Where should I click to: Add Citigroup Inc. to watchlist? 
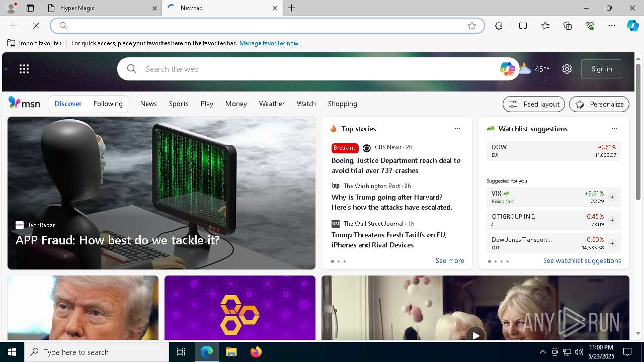tap(612, 220)
